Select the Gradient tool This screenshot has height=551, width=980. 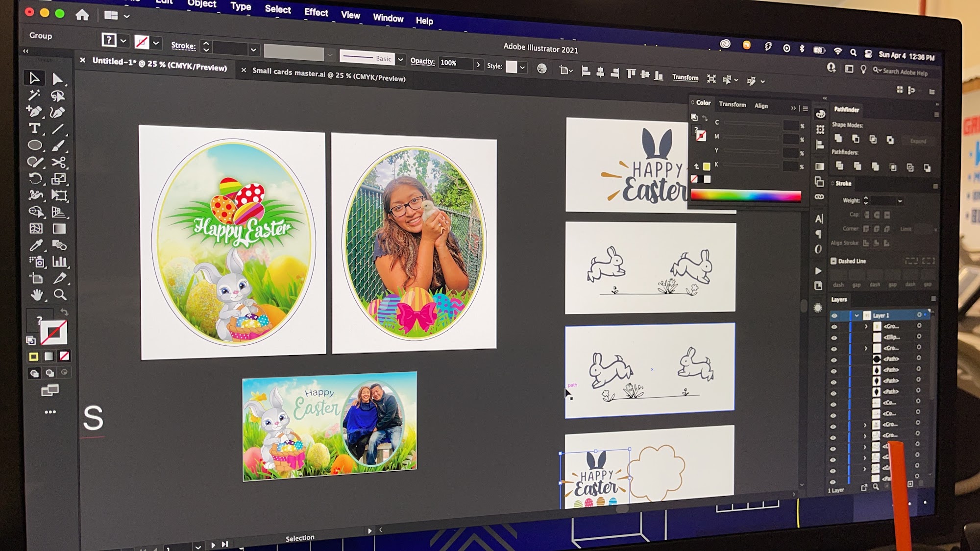pos(59,229)
